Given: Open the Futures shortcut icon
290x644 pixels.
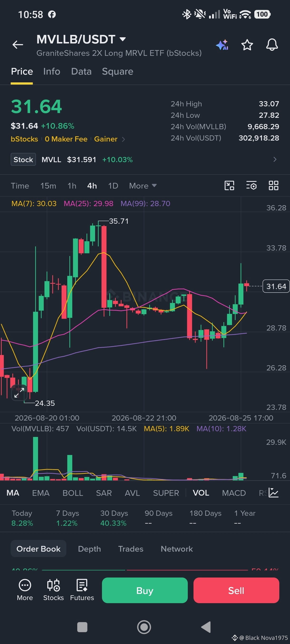Looking at the screenshot, I should (82, 590).
